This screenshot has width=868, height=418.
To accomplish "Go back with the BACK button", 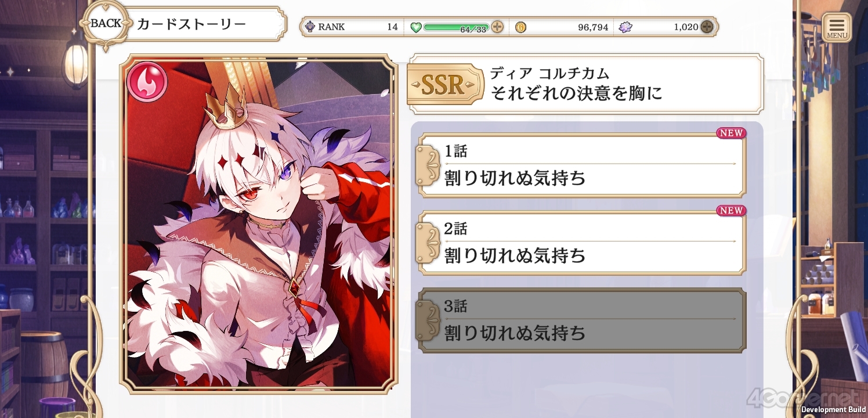I will tap(106, 24).
